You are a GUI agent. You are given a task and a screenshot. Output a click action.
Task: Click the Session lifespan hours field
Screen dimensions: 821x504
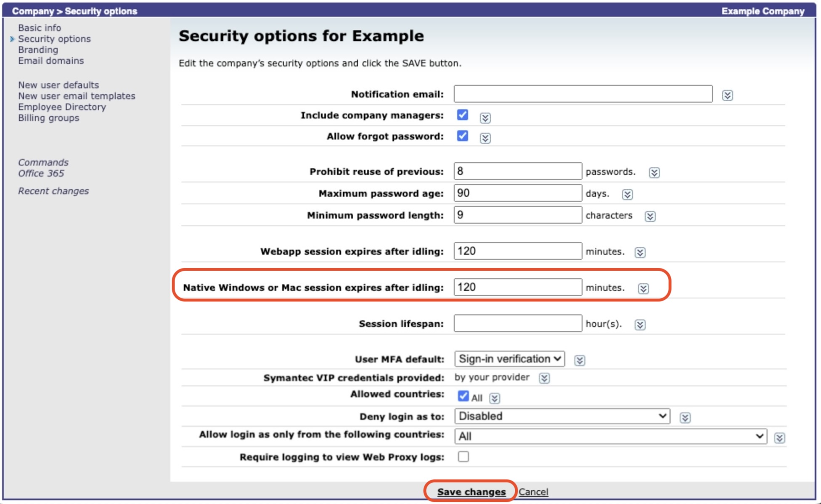(x=518, y=323)
